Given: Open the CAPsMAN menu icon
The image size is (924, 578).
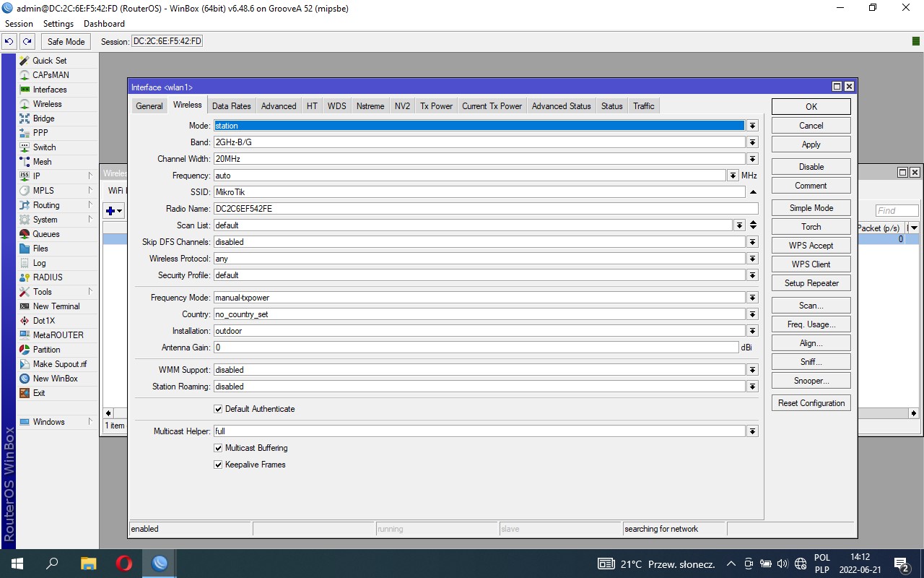Looking at the screenshot, I should 25,75.
